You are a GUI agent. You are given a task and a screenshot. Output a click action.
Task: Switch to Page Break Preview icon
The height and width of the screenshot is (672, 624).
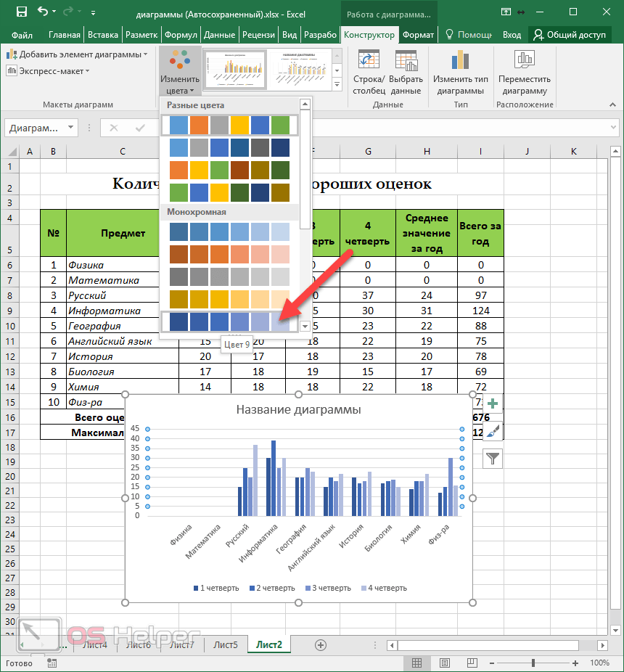[x=472, y=663]
